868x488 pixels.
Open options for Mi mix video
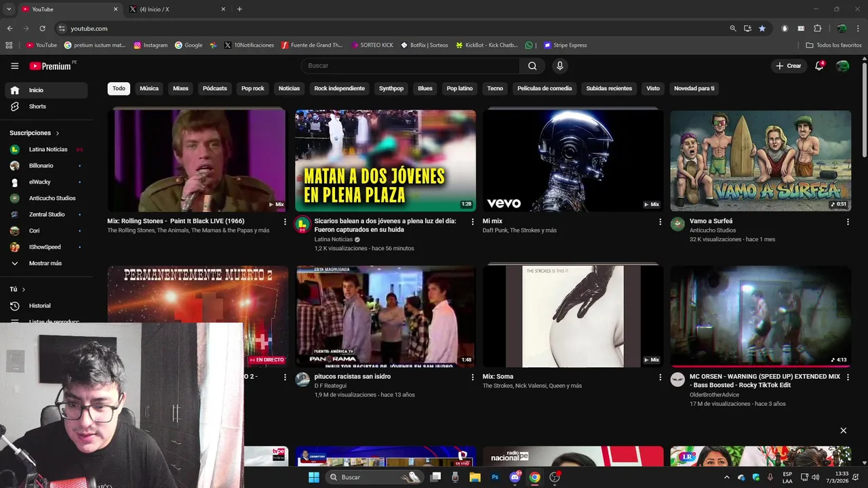(660, 222)
